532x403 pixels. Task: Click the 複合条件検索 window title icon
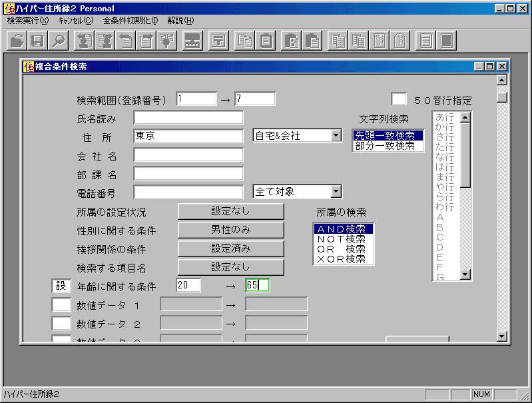[29, 66]
